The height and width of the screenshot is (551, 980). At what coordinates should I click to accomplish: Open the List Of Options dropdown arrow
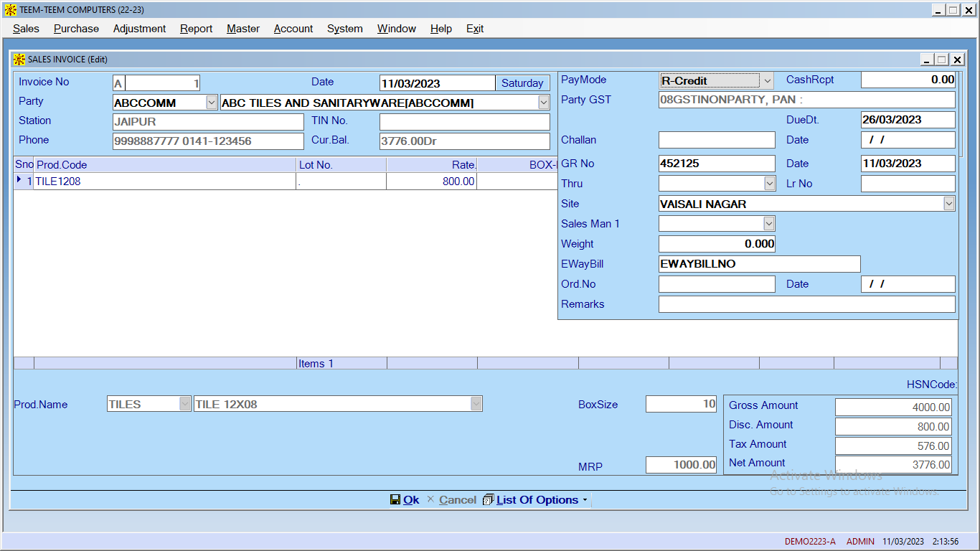[x=585, y=500]
